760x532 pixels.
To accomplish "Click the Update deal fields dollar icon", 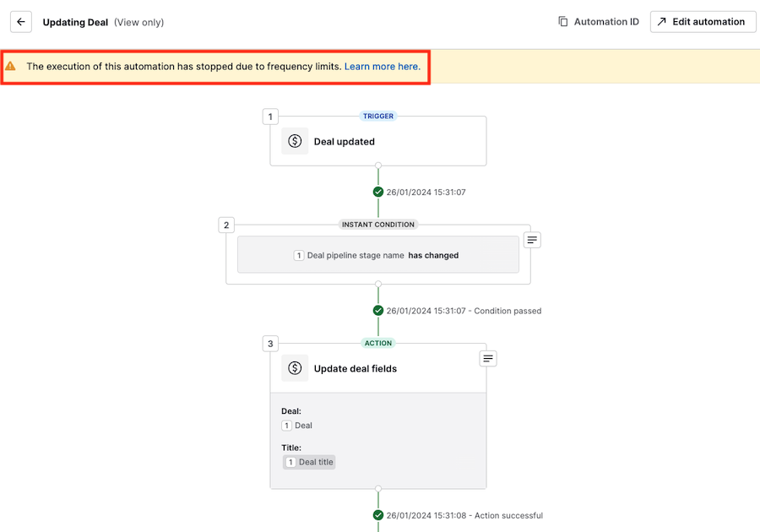I will pyautogui.click(x=295, y=368).
